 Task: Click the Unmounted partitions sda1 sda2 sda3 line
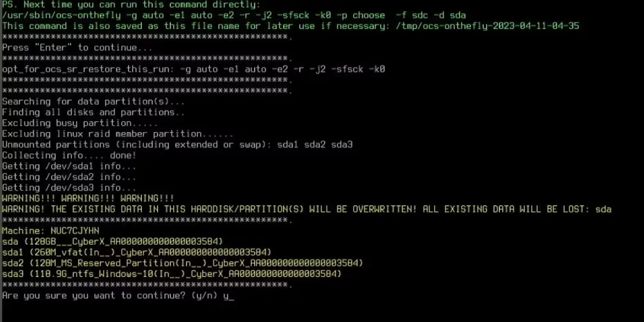[177, 144]
